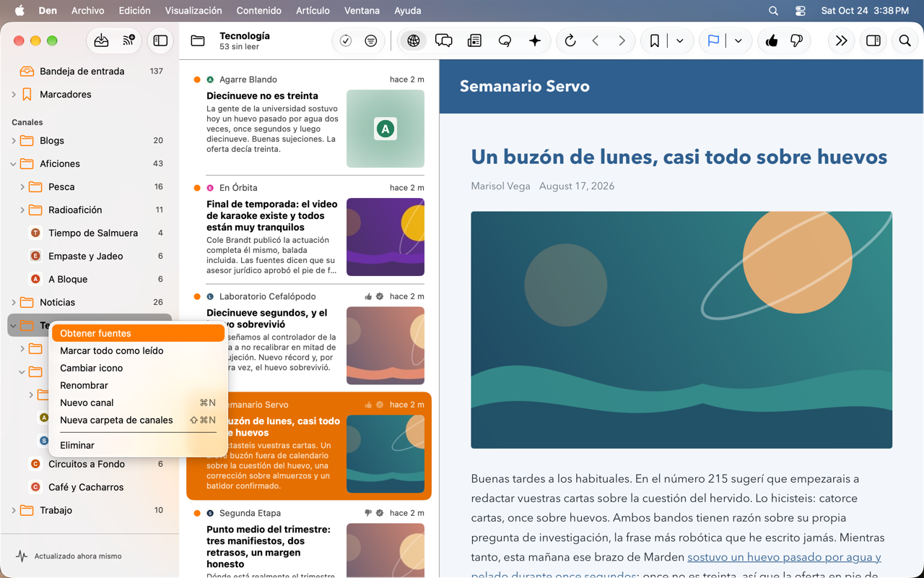
Task: Expand the Pesca subfolder
Action: 22,187
